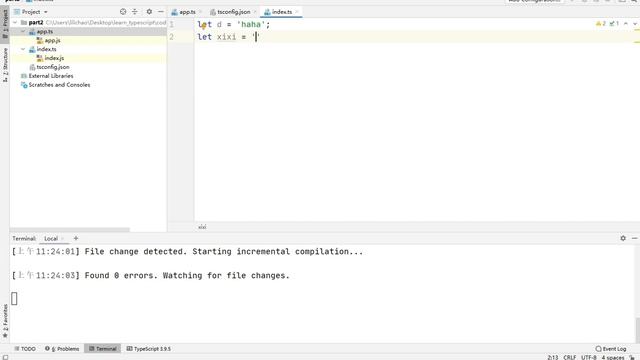The height and width of the screenshot is (360, 640).
Task: Click the xixi breadcrumb below editor
Action: (x=202, y=227)
